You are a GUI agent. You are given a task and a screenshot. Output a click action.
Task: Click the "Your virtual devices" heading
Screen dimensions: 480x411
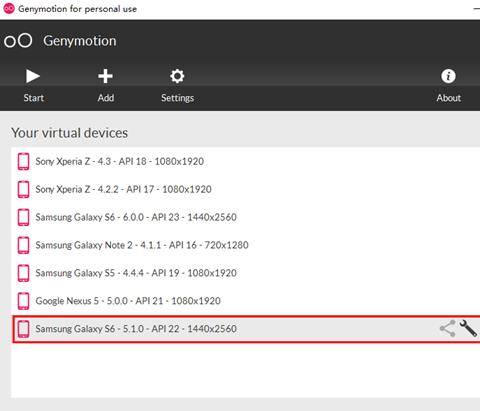pyautogui.click(x=70, y=133)
